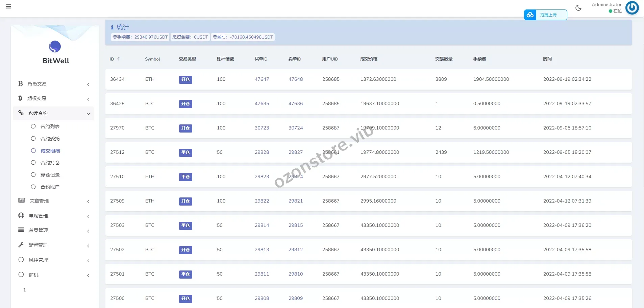
Task: Click the cloud upload icon button
Action: pyautogui.click(x=530, y=15)
